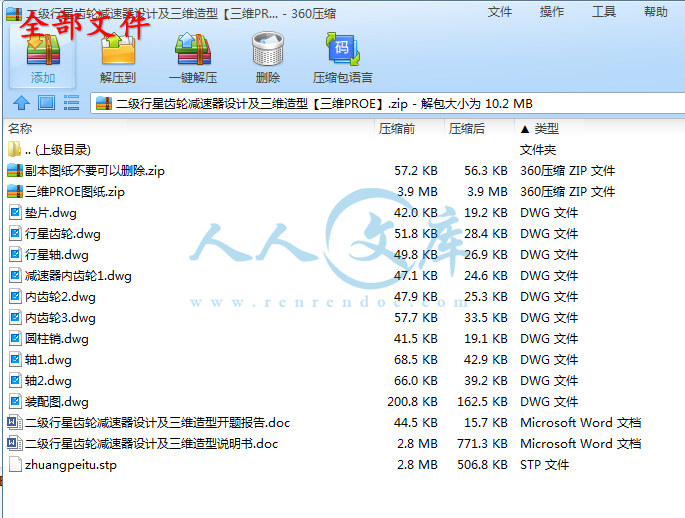Viewport: 685px width, 518px height.
Task: Select the 开题报告.doc Word file icon
Action: (x=15, y=422)
